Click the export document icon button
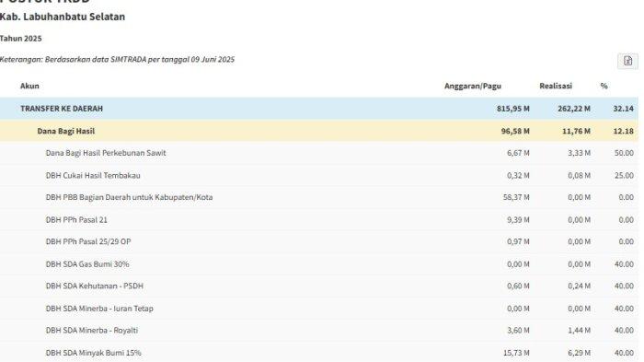The image size is (644, 362). click(627, 61)
